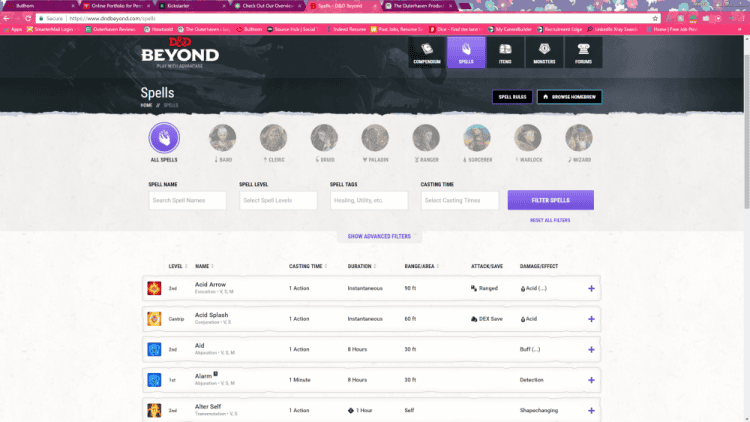750x422 pixels.
Task: Click the Filter Spells button
Action: point(551,200)
